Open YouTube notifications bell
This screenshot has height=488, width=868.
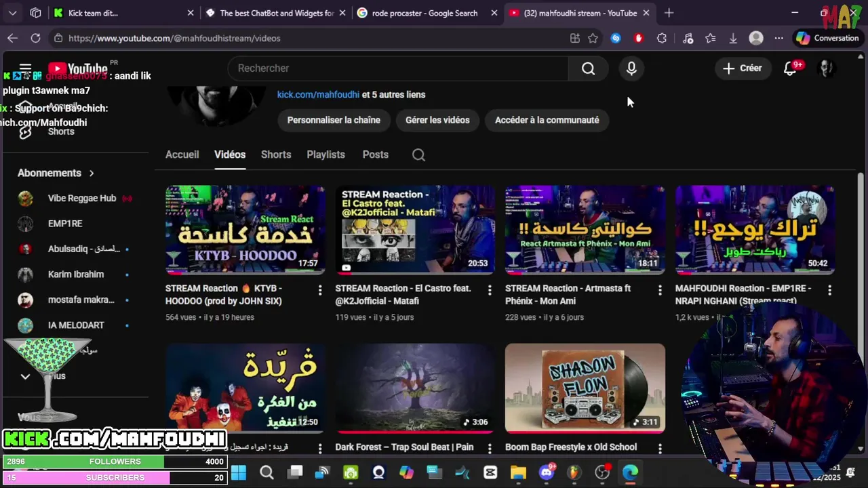pos(791,68)
